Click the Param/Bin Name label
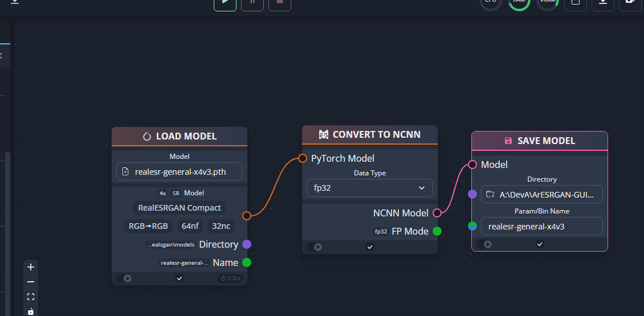Screen dimensions: 644x316 [542, 211]
